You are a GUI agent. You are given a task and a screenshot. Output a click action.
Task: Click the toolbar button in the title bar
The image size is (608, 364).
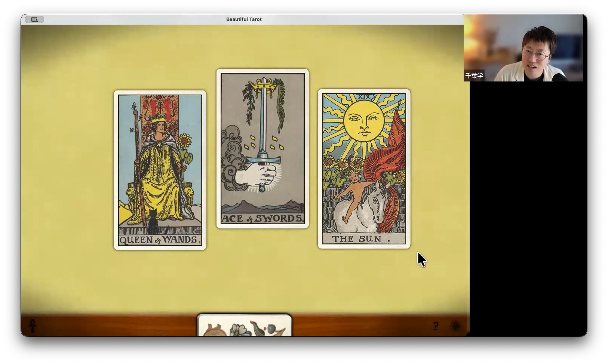34,19
